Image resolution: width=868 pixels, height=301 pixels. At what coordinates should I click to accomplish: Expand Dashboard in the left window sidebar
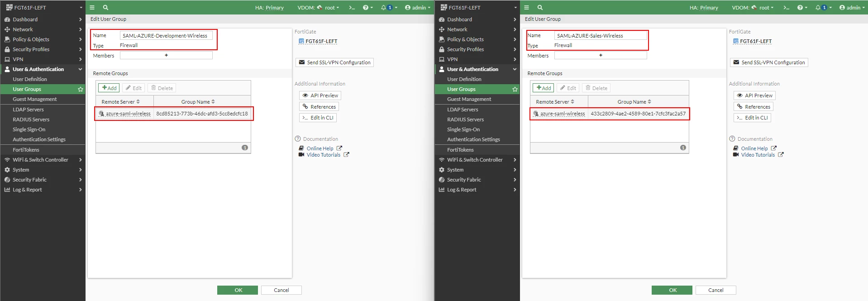click(x=43, y=19)
